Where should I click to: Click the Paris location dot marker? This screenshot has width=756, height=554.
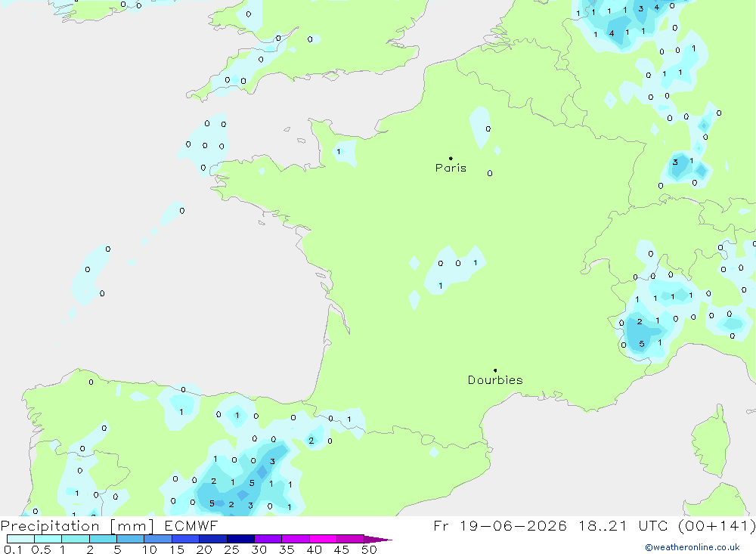tap(451, 158)
